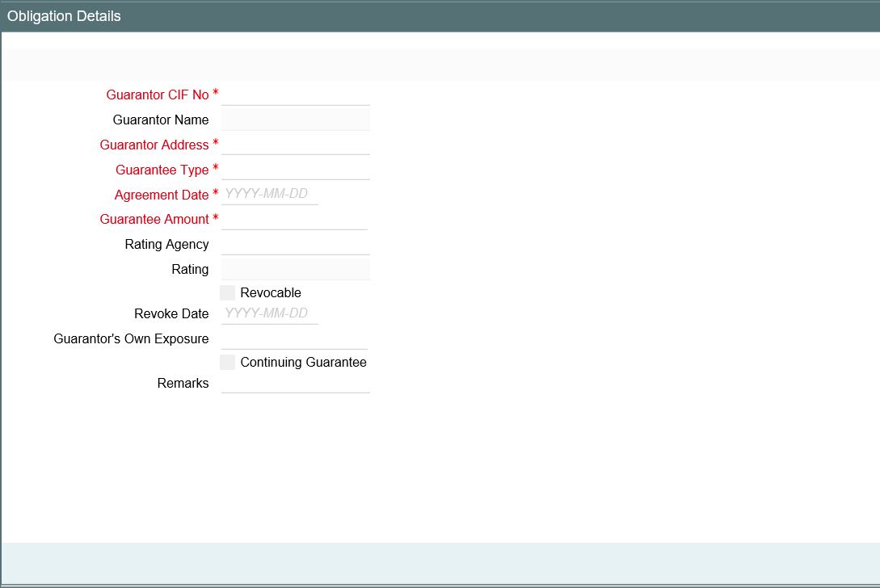880x588 pixels.
Task: Click the Revoke Date field
Action: coord(269,313)
